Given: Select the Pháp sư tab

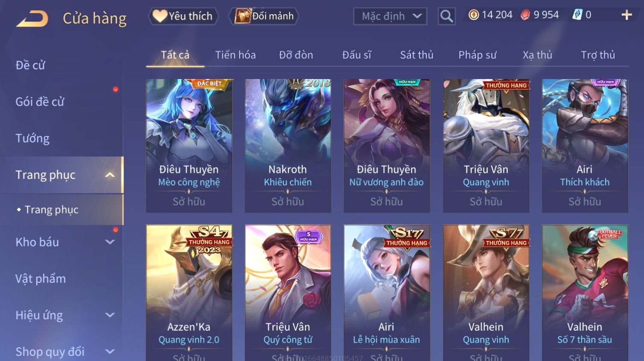Looking at the screenshot, I should click(477, 55).
